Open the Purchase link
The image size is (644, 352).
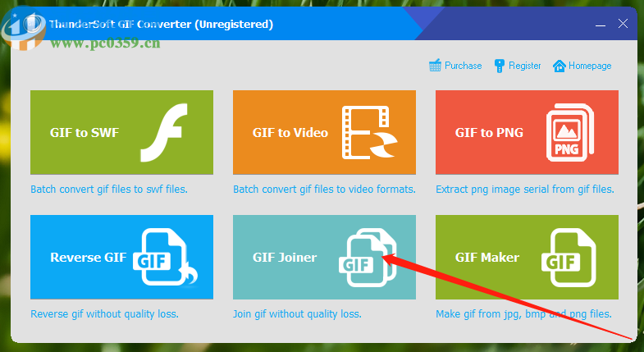point(464,66)
